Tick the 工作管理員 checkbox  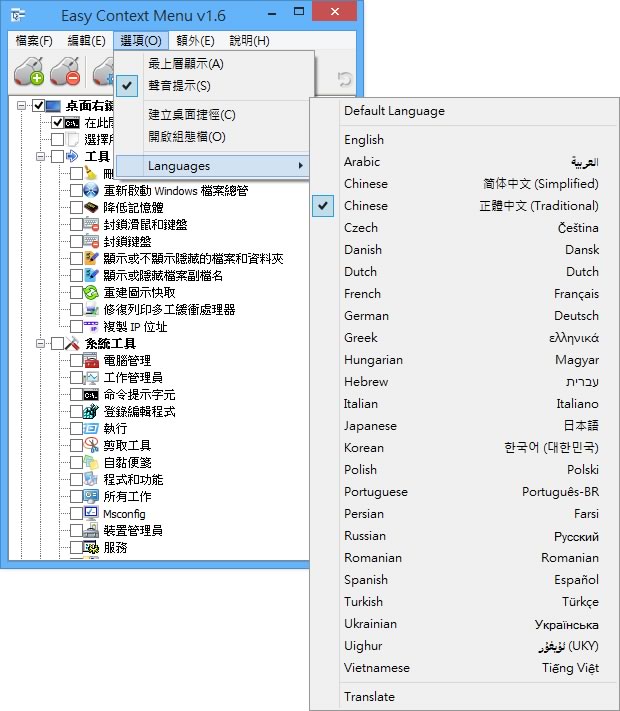[x=76, y=377]
